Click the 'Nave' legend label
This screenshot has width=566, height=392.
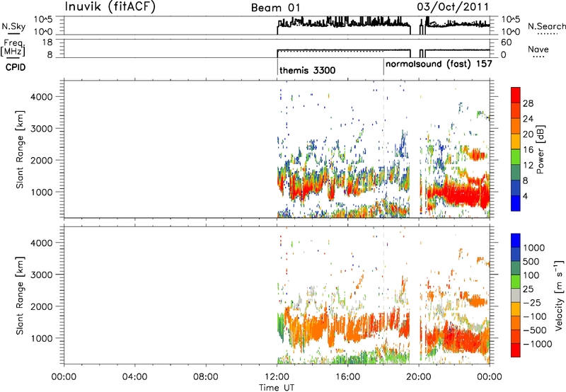(538, 49)
